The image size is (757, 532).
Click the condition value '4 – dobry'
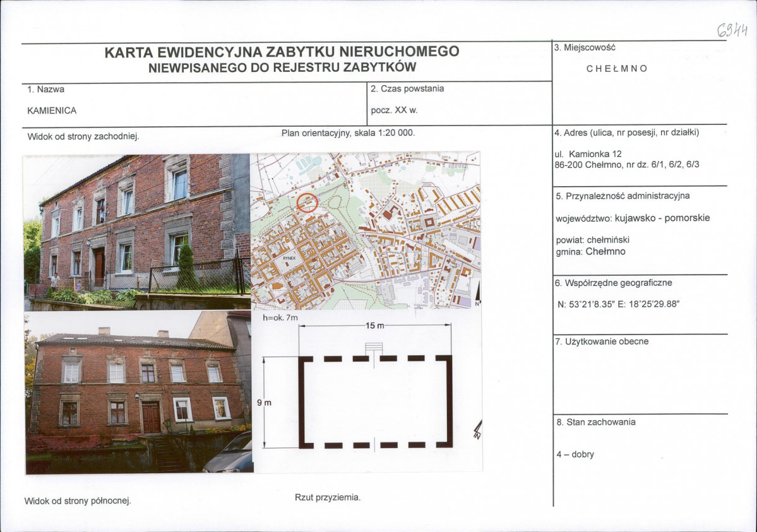(575, 454)
